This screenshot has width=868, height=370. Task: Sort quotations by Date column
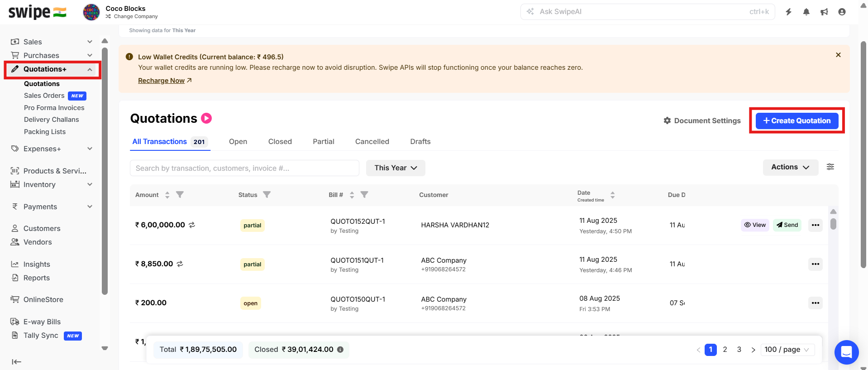612,195
